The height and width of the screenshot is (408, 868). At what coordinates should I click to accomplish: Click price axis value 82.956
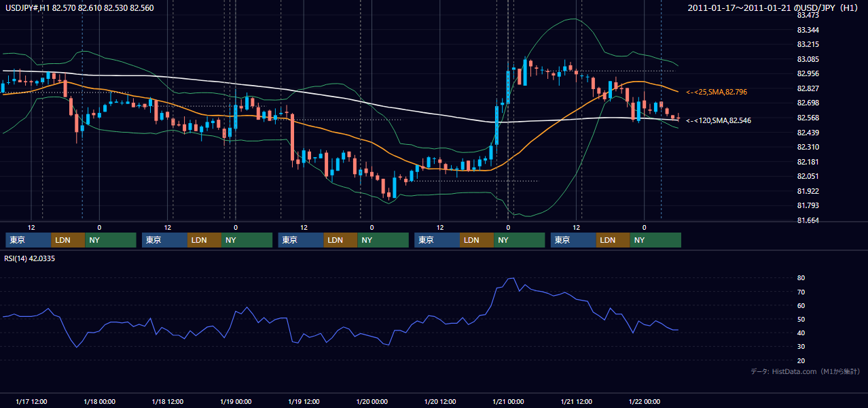808,73
